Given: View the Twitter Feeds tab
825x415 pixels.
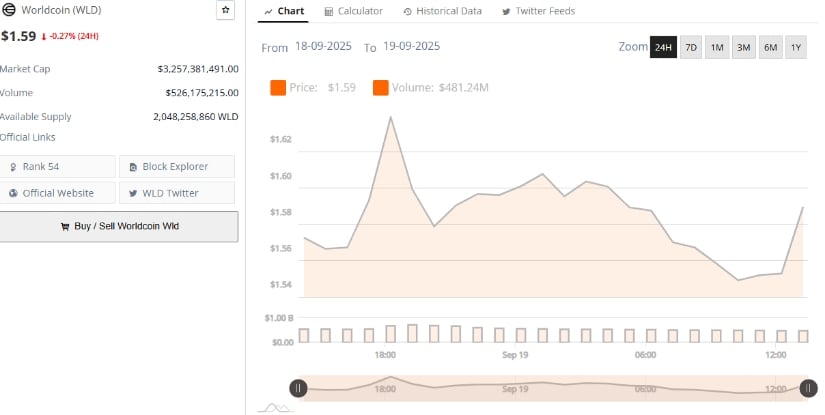Looking at the screenshot, I should 538,11.
